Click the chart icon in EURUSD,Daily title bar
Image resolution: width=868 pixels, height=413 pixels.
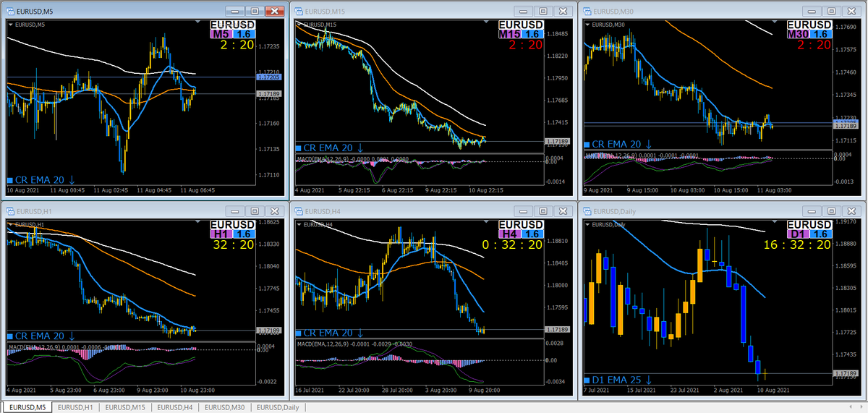(589, 211)
